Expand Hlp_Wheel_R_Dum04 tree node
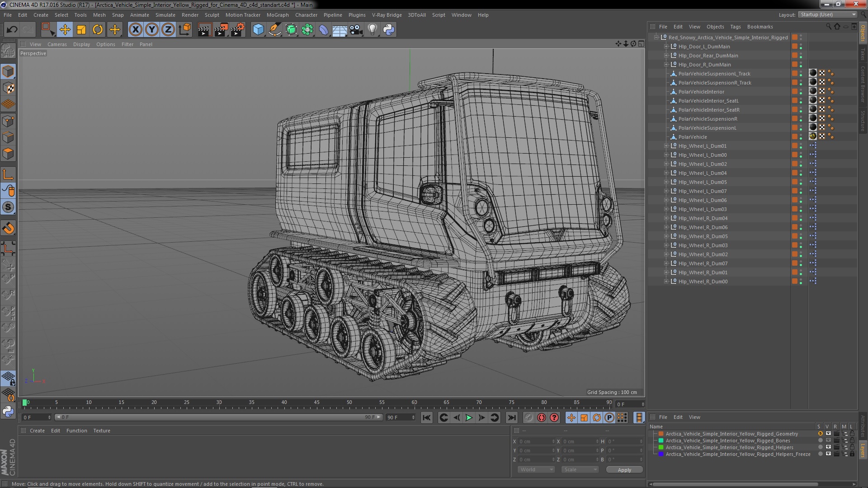This screenshot has height=488, width=868. pyautogui.click(x=666, y=218)
